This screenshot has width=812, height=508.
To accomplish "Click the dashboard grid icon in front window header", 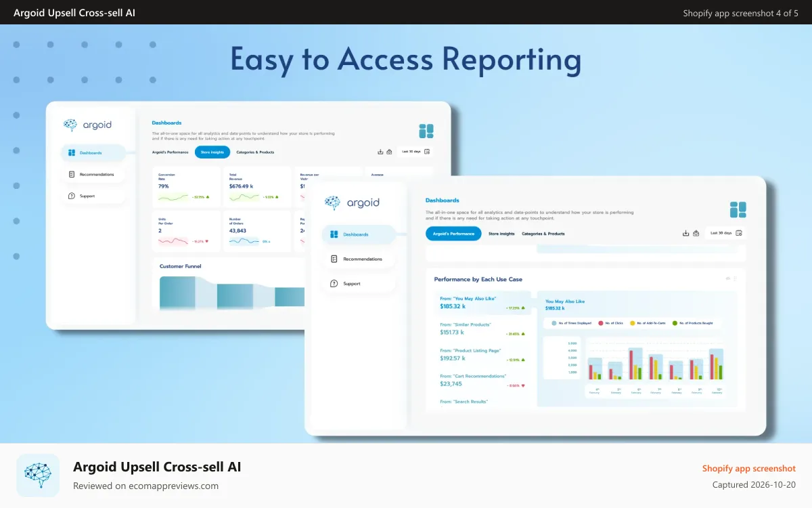I will point(738,209).
